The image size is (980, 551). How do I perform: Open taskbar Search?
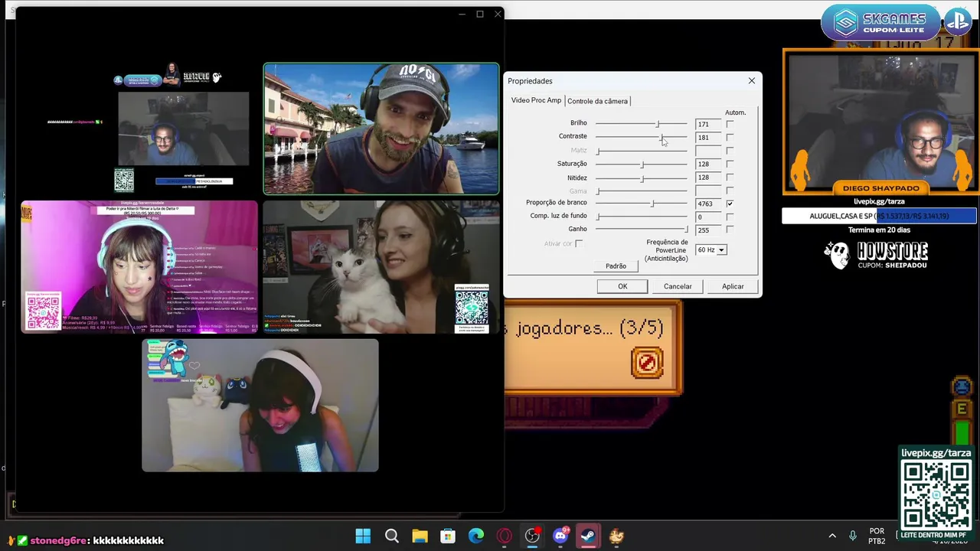[391, 536]
